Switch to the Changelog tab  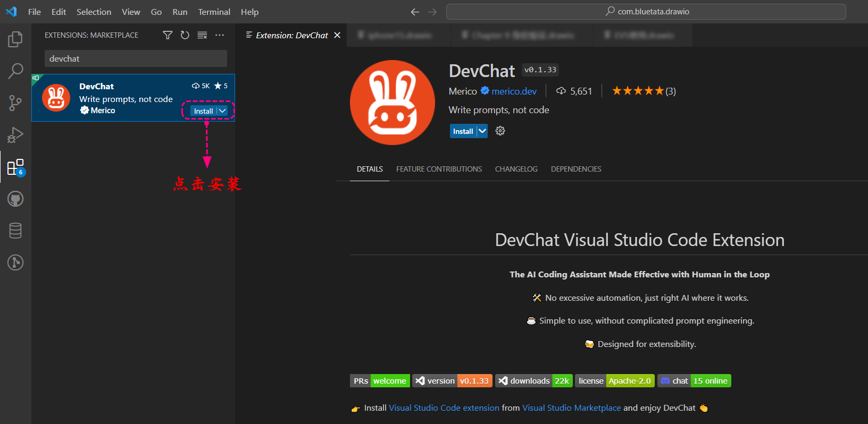click(x=516, y=169)
